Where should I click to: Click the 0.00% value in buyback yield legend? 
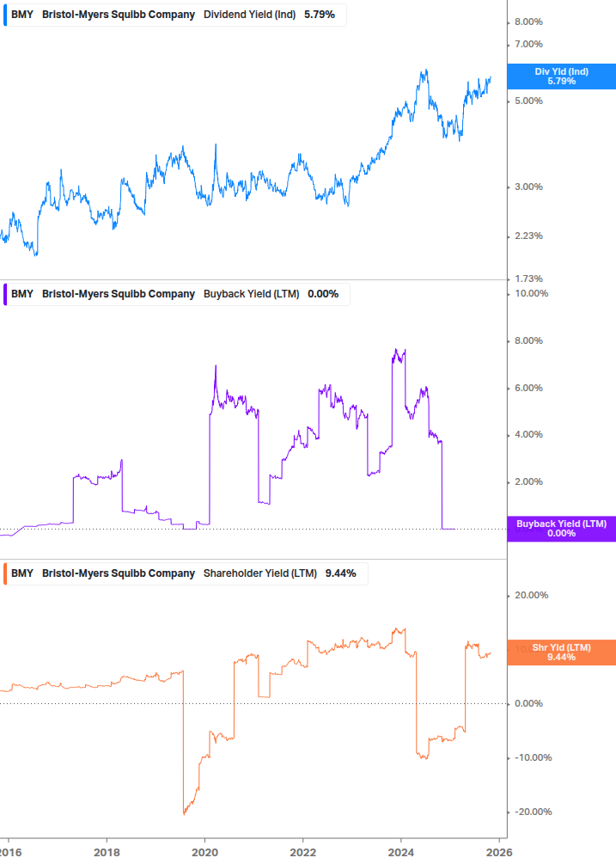[323, 294]
